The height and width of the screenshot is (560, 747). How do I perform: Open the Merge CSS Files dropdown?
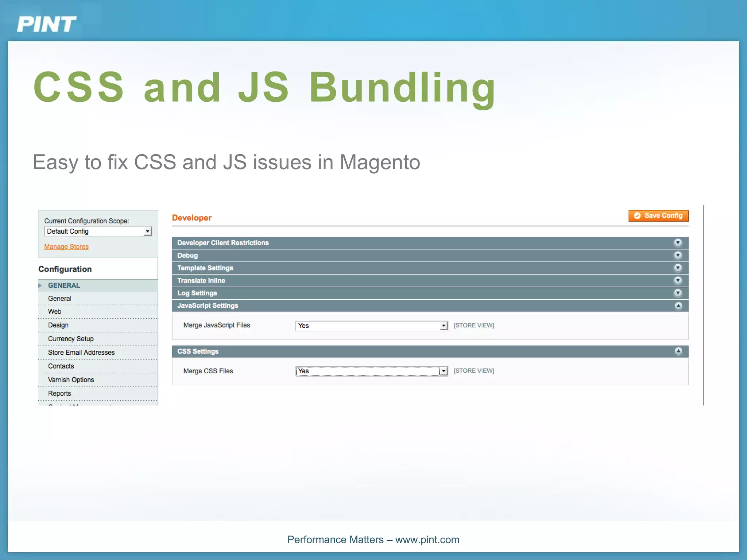[x=372, y=371]
